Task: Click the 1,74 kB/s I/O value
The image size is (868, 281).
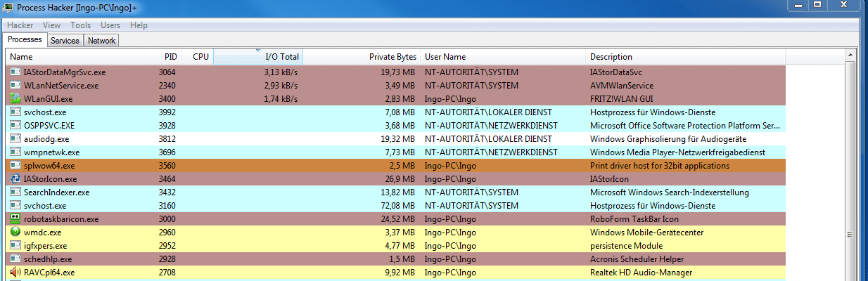Action: point(281,98)
